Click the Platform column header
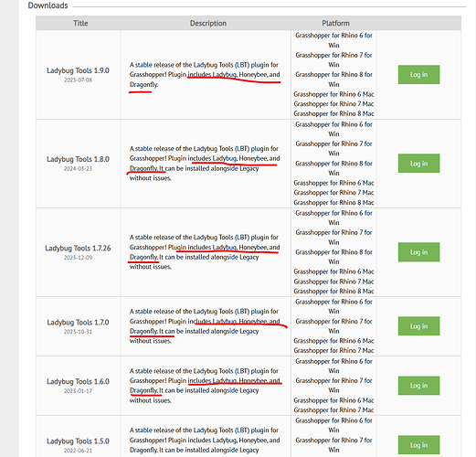This screenshot has height=457, width=476. 335,23
